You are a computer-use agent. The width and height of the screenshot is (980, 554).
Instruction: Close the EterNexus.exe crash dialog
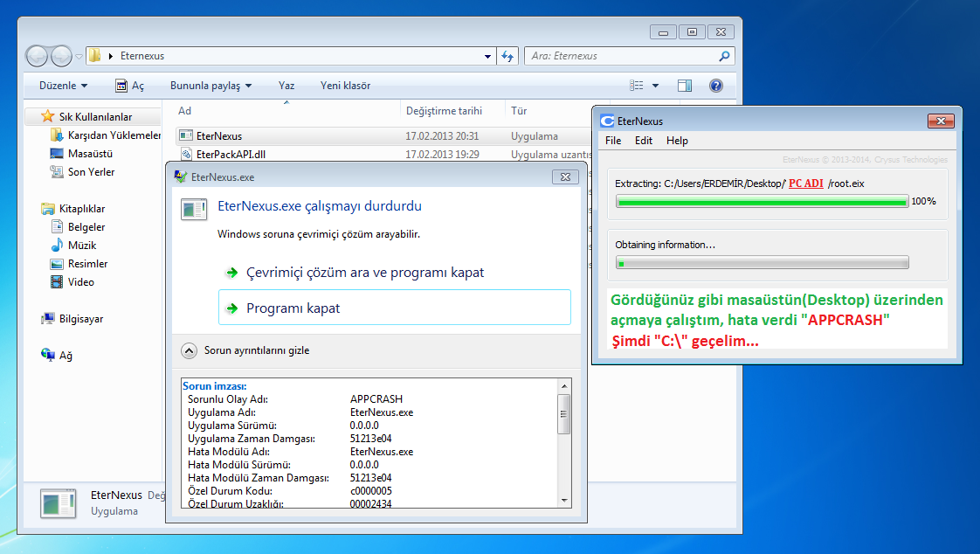pos(566,177)
